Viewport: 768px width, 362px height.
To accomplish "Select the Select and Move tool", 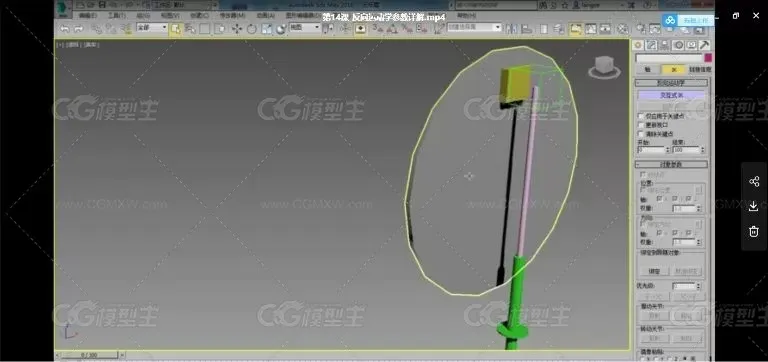I will pos(237,29).
